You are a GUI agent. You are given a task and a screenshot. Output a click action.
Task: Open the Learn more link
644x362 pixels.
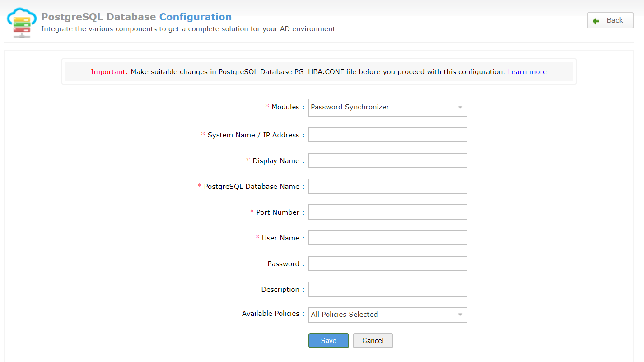527,72
